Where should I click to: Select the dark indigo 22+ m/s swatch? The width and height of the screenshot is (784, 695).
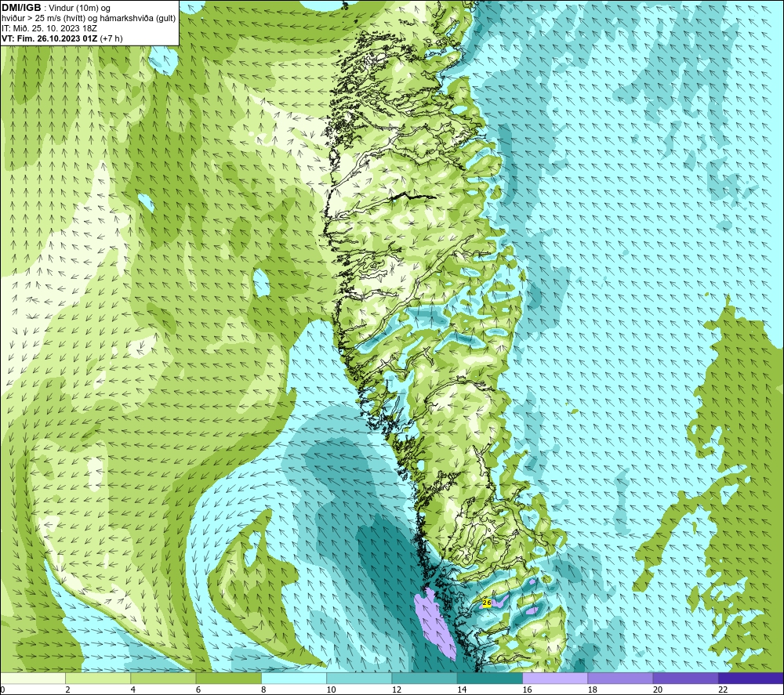[751, 678]
